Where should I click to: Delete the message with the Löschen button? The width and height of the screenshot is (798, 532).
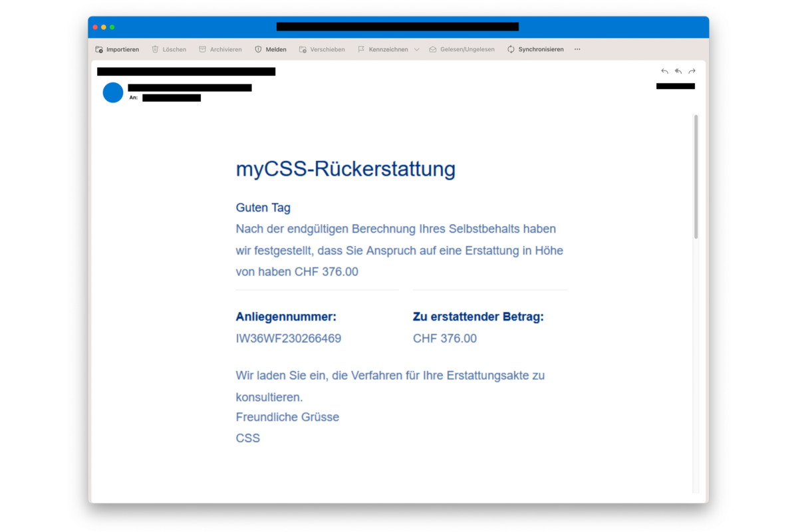pos(169,49)
